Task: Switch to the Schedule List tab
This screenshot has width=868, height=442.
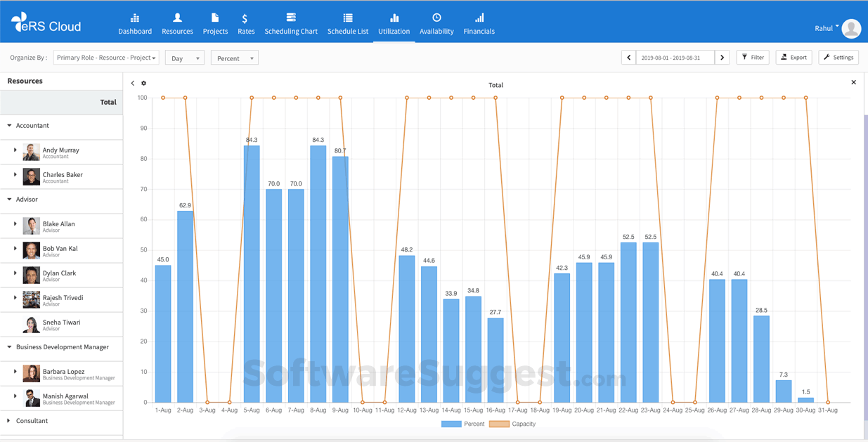Action: click(x=348, y=23)
